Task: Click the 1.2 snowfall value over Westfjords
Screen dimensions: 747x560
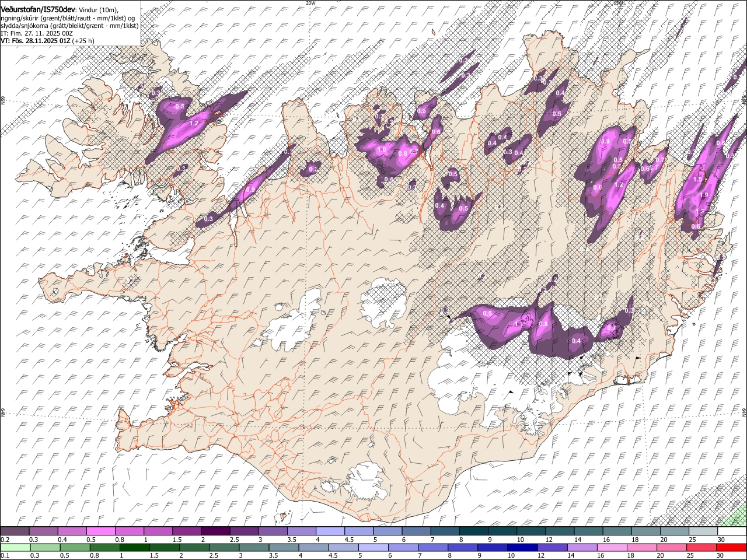Action: (x=194, y=124)
